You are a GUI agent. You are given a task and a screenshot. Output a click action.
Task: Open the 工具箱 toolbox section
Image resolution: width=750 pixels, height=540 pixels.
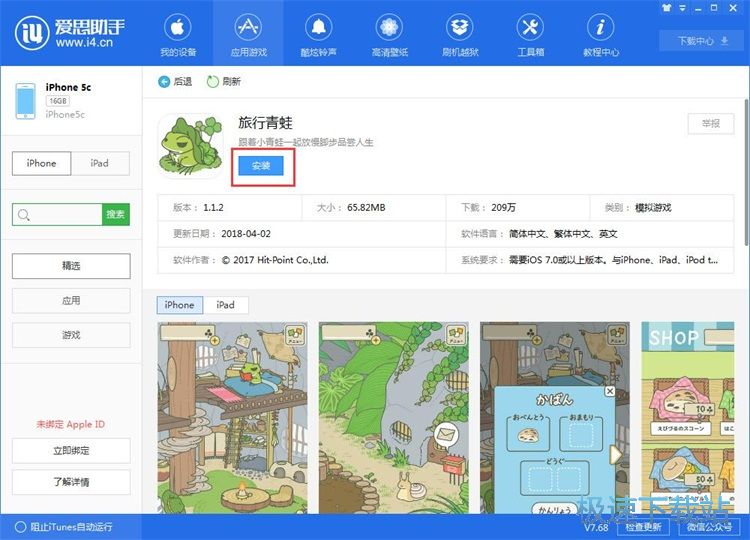coord(530,35)
